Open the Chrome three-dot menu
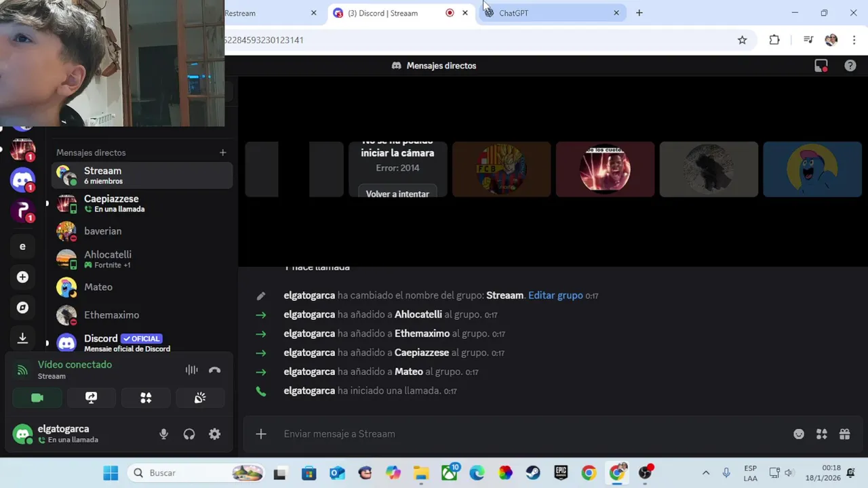Screen dimensions: 868x488 pos(854,40)
